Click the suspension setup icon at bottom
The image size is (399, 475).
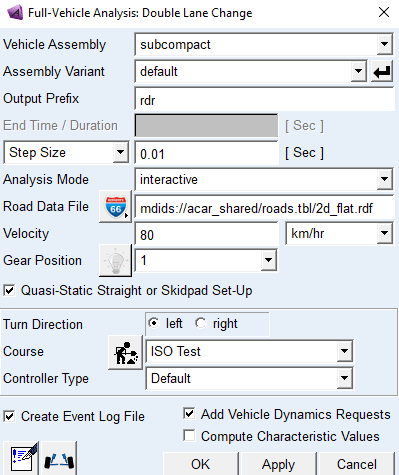59,459
